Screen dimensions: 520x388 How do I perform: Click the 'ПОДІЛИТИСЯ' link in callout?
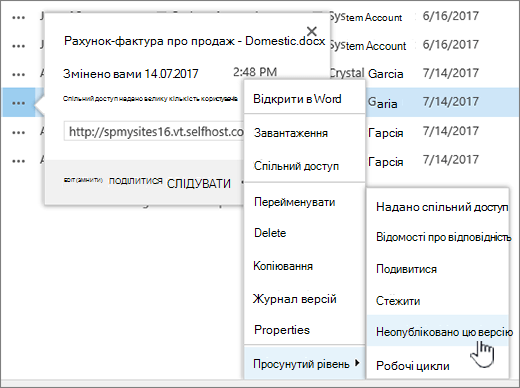click(136, 181)
